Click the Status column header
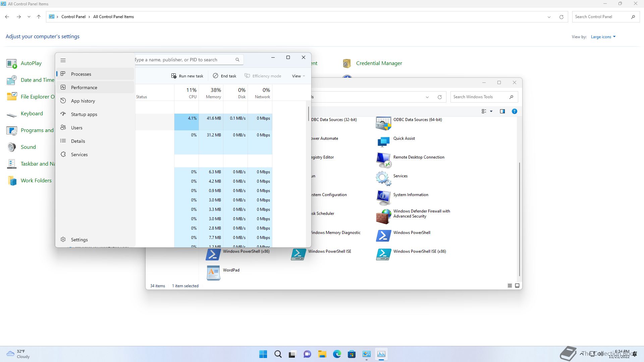The width and height of the screenshot is (644, 362). click(154, 93)
